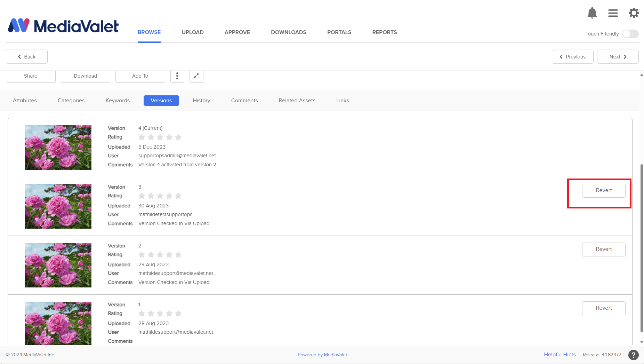Open the Powered by MediaValet link
Screen dimensions: 644x364
322,355
